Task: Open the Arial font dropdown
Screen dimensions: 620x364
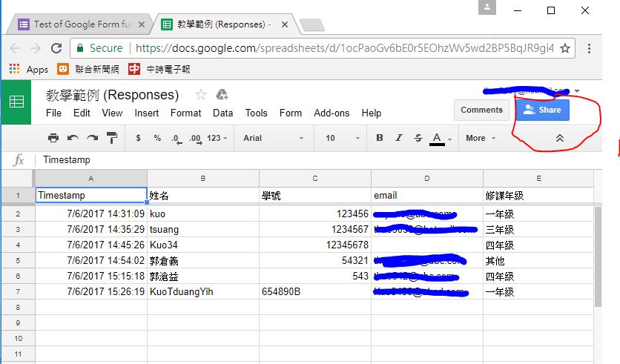Action: (x=273, y=138)
